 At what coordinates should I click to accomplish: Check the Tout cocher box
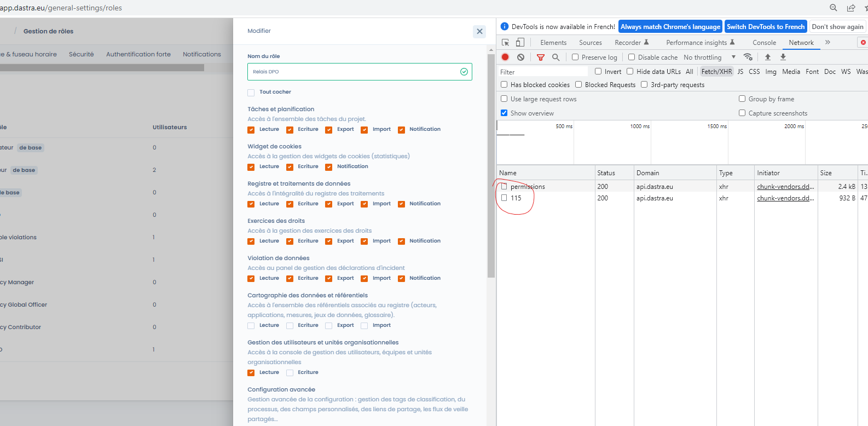click(x=251, y=93)
